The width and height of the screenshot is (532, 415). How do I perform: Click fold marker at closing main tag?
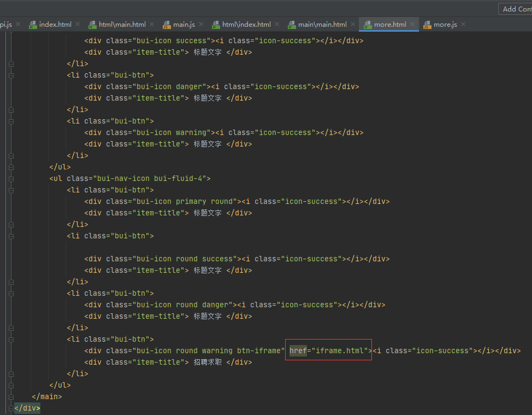pos(11,396)
